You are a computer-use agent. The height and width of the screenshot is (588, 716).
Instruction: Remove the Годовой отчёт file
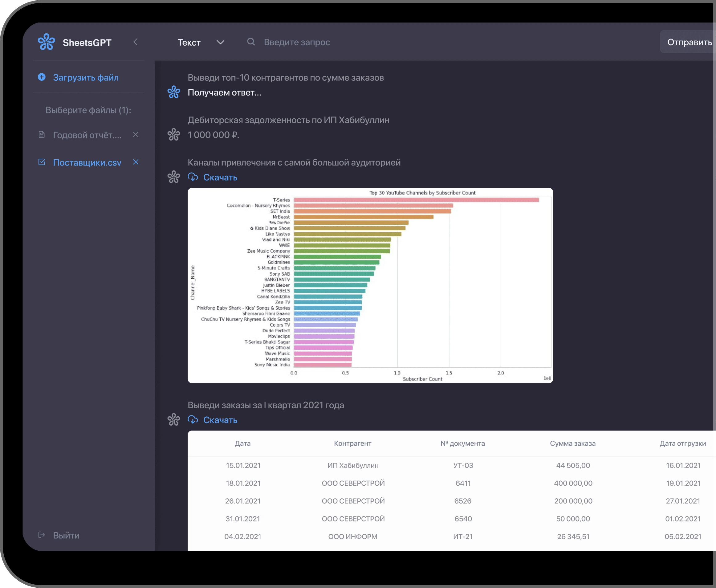click(136, 135)
